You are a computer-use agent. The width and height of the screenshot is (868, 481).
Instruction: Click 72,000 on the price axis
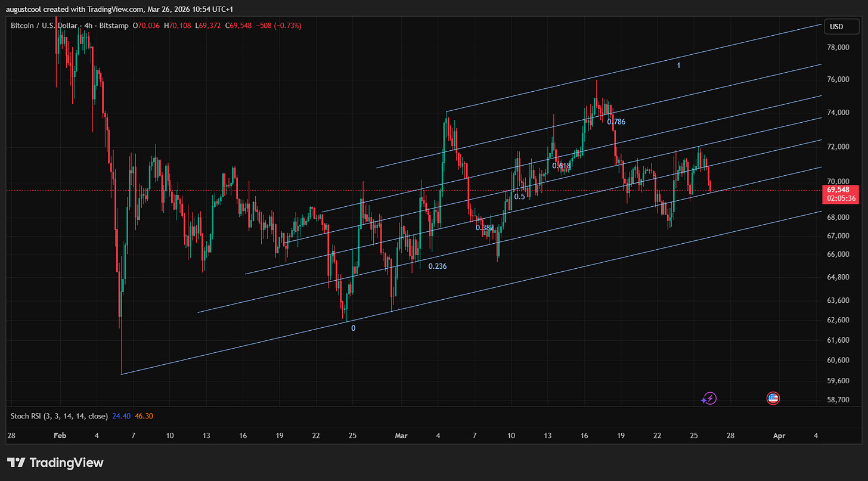pos(839,147)
